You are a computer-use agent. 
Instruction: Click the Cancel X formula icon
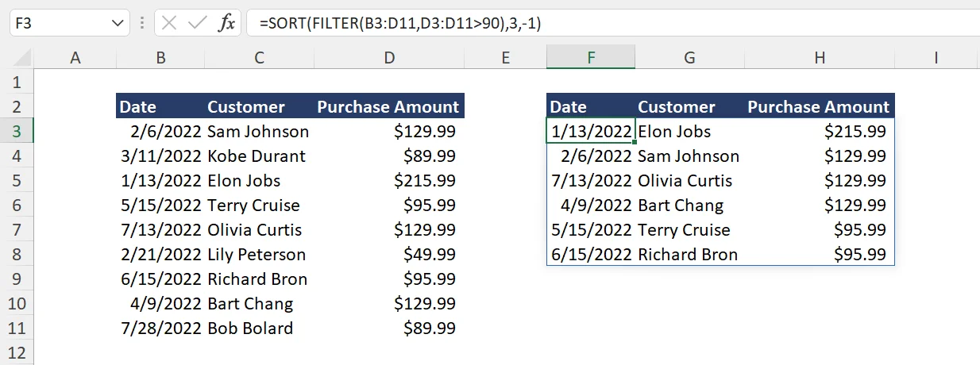click(x=169, y=23)
